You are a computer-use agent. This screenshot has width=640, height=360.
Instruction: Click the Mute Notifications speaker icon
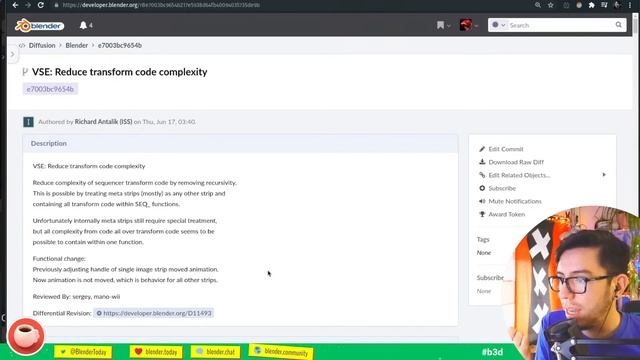click(x=482, y=201)
